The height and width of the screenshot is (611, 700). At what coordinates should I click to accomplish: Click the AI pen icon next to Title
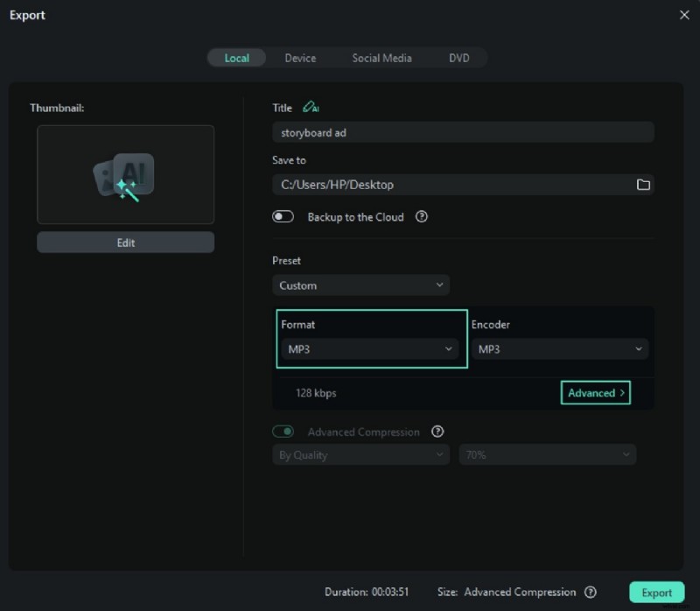pyautogui.click(x=310, y=107)
